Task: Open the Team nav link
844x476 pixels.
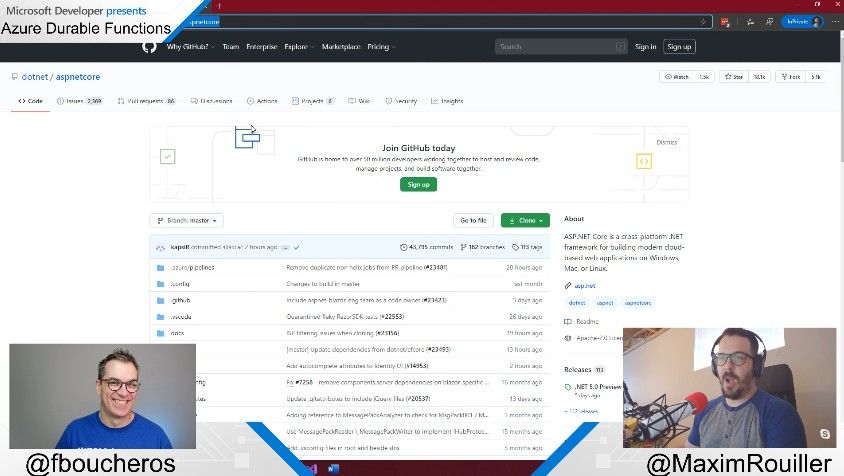Action: tap(231, 47)
